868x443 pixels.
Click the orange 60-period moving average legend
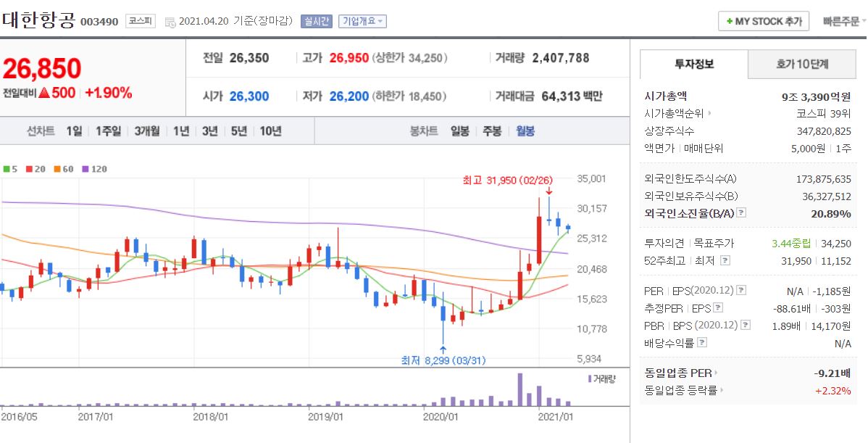pyautogui.click(x=64, y=169)
